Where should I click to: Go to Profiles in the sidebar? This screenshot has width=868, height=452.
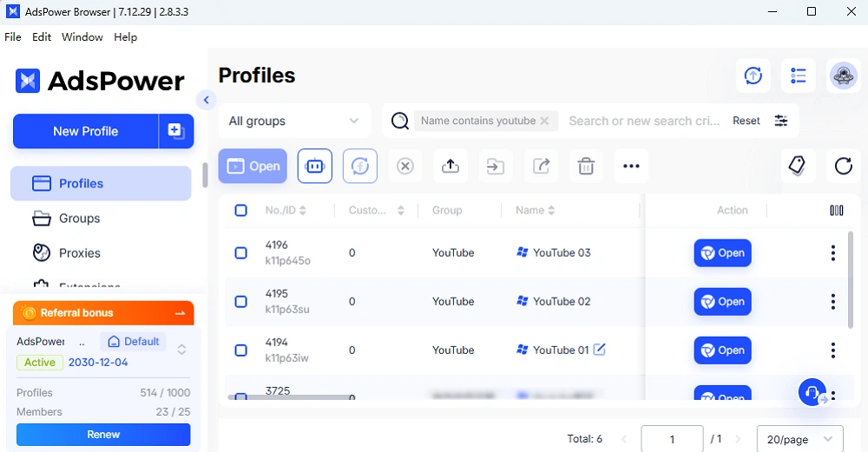pos(101,183)
